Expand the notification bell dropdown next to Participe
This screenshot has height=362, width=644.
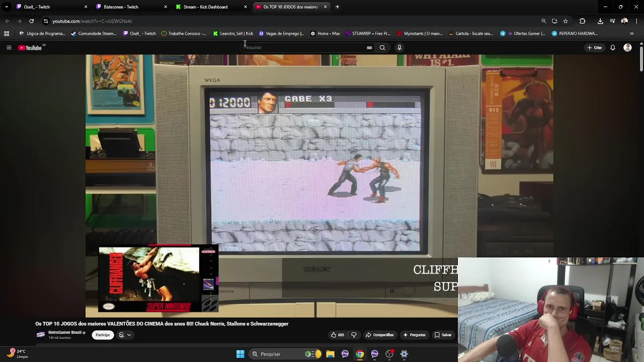point(125,335)
